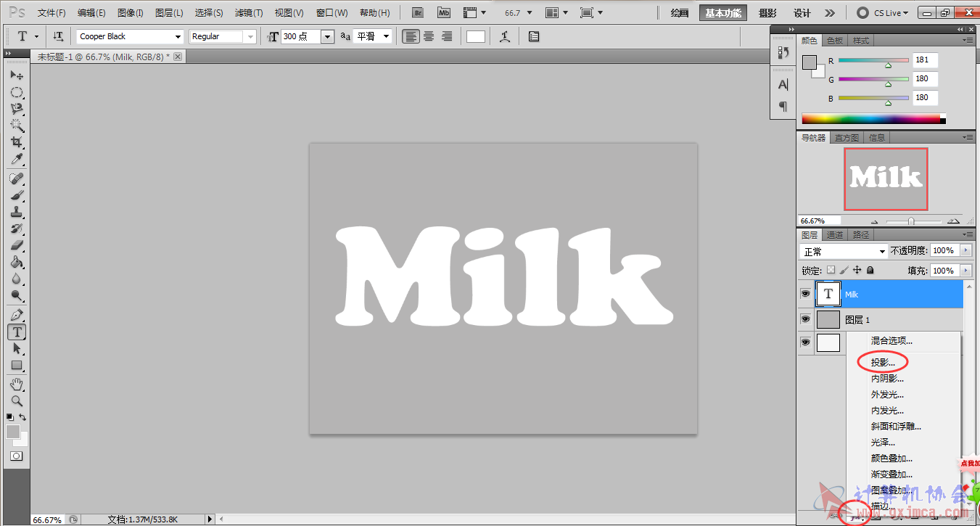Image resolution: width=980 pixels, height=526 pixels.
Task: Hide the Milk text layer
Action: click(805, 294)
